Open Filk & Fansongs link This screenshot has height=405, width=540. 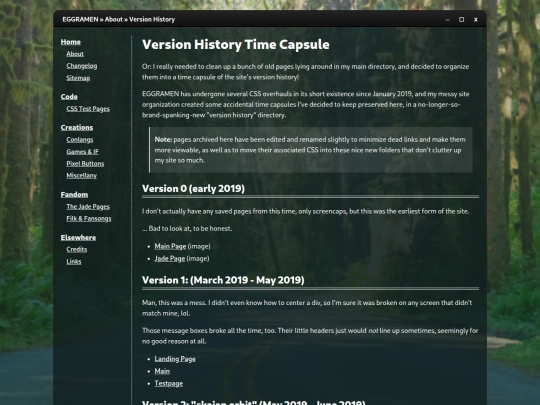89,219
